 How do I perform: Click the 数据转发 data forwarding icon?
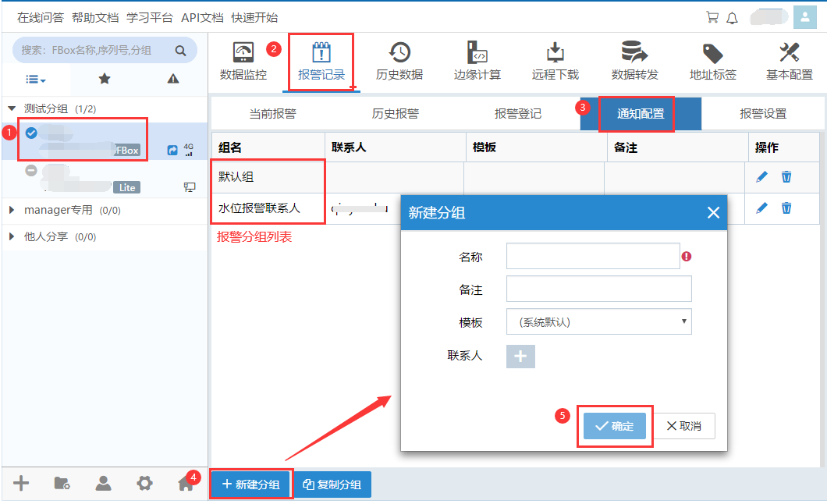(634, 53)
